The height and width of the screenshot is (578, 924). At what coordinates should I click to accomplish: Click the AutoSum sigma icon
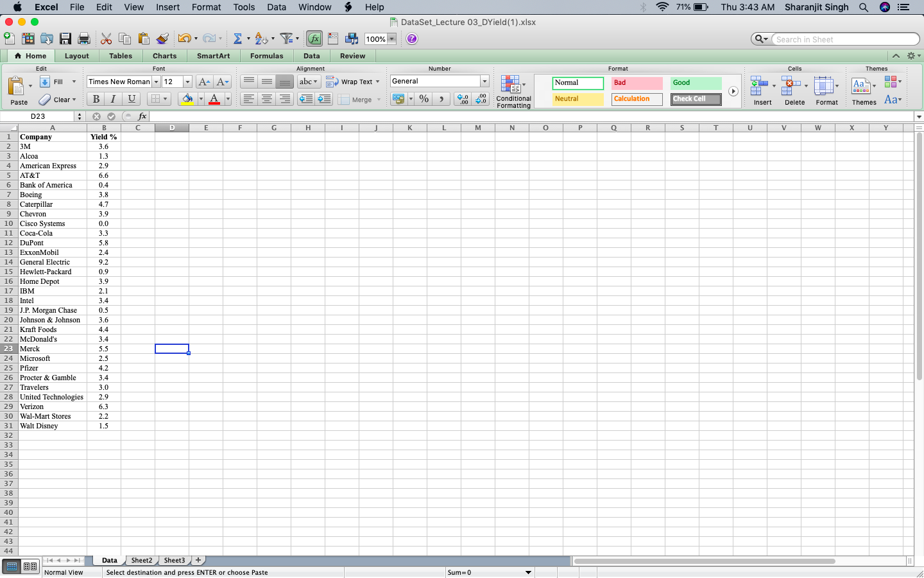point(237,39)
